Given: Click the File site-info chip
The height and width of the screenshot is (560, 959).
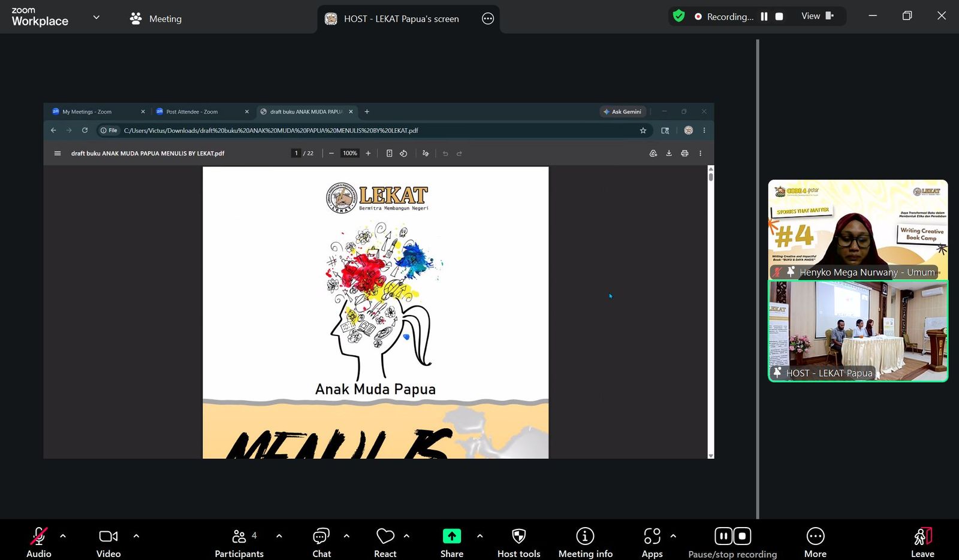Looking at the screenshot, I should pos(108,130).
